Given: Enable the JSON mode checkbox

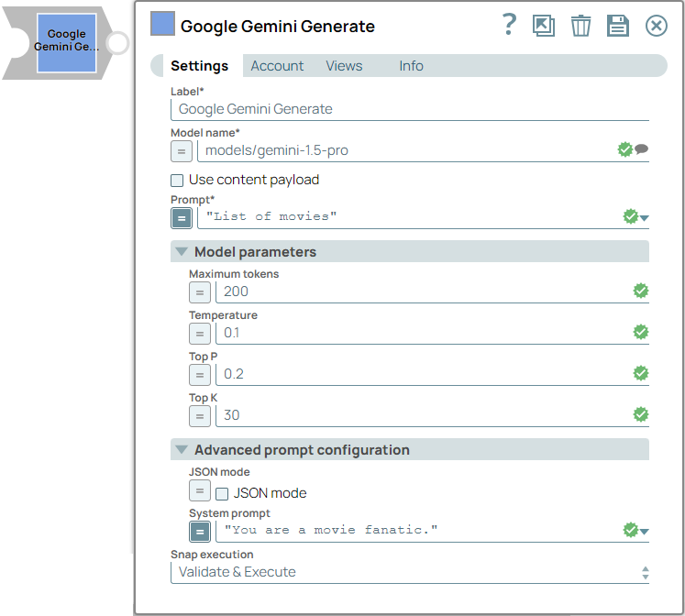Looking at the screenshot, I should click(222, 494).
